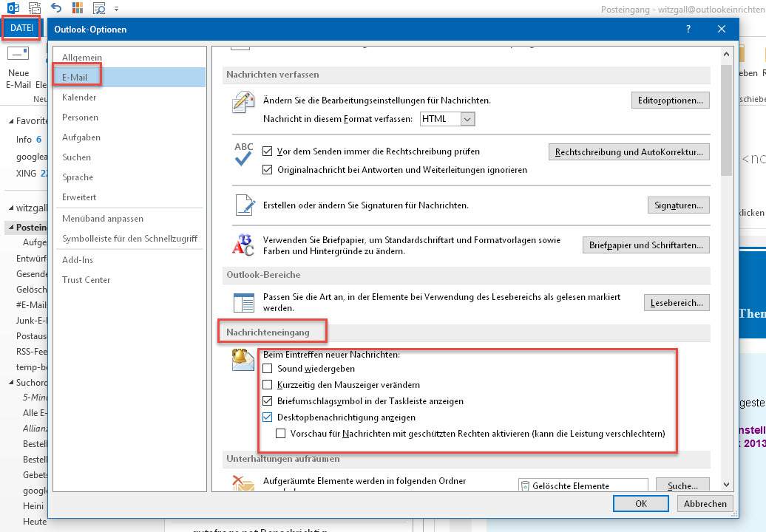Collapse the Posteingang folder
Viewport: 766px width, 532px height.
(x=11, y=228)
